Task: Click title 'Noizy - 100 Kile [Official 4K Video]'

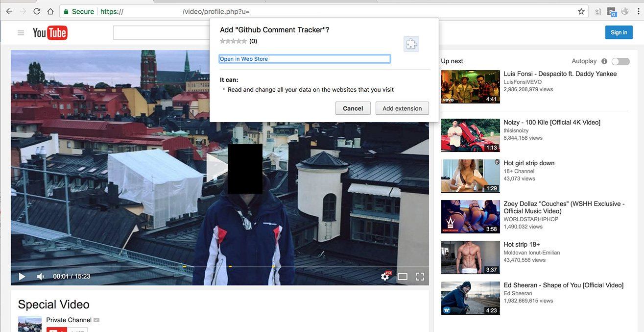Action: pyautogui.click(x=552, y=123)
